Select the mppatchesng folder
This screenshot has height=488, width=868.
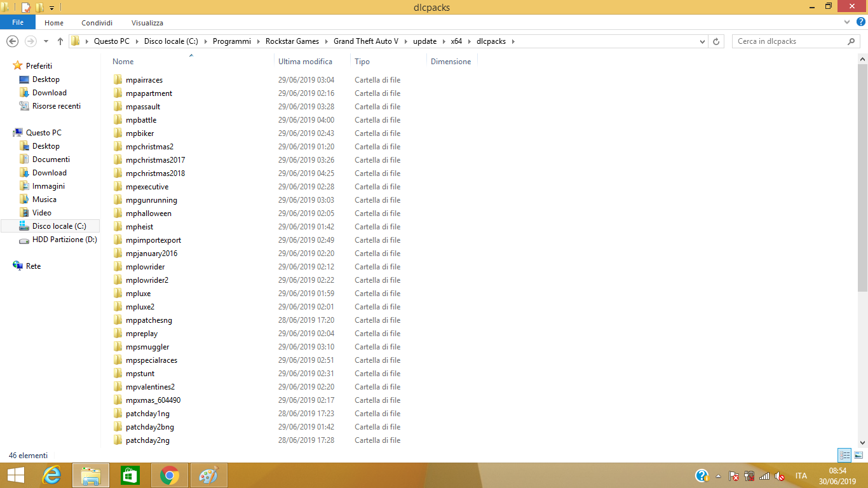click(x=149, y=320)
